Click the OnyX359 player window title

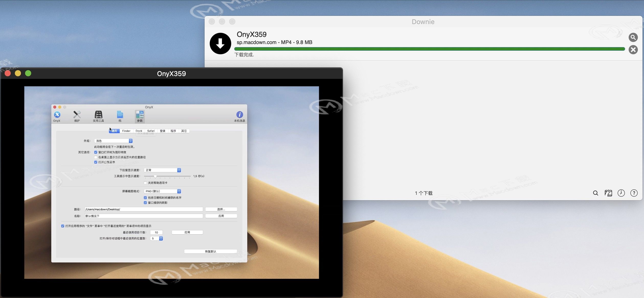[171, 74]
